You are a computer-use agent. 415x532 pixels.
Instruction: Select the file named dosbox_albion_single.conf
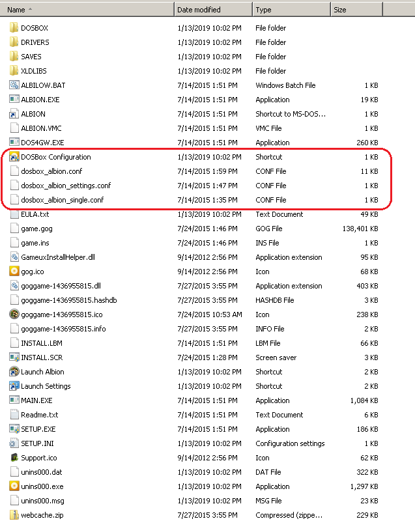[x=62, y=199]
